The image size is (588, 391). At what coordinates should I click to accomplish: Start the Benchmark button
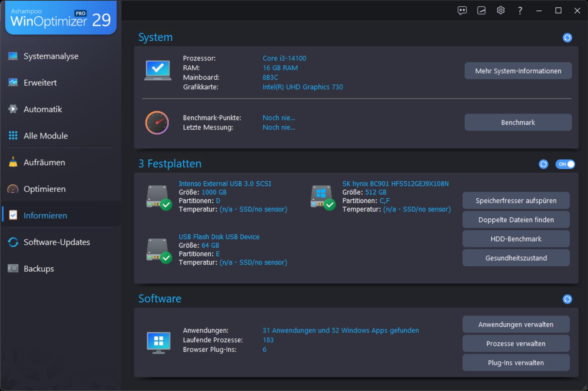coord(518,123)
